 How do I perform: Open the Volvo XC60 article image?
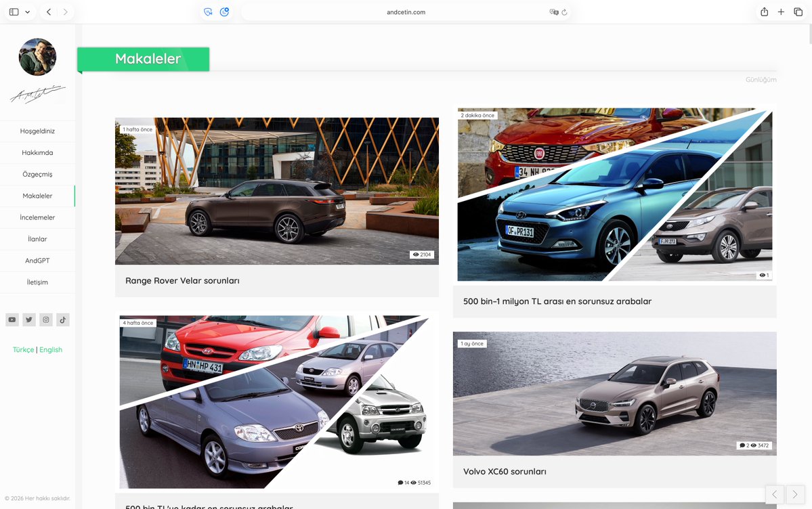[615, 393]
